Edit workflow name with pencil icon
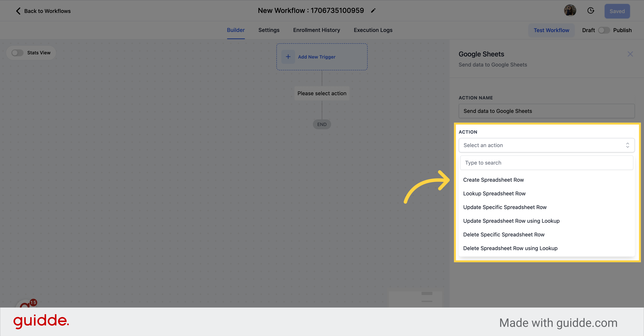 373,10
